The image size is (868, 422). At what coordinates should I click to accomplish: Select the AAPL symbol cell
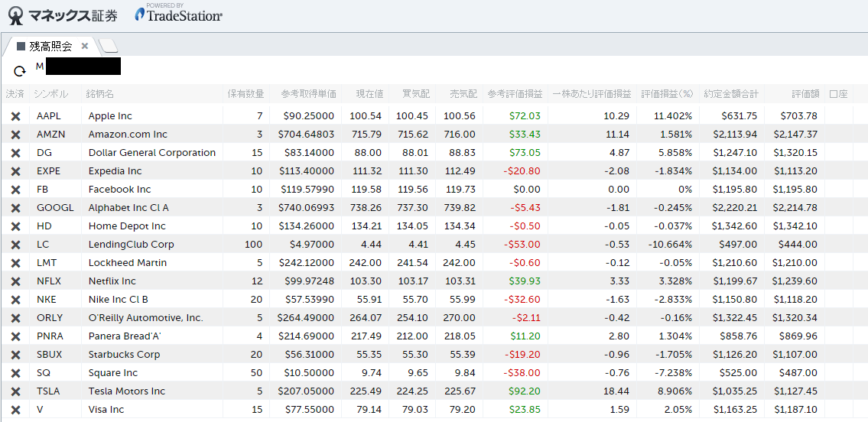49,116
